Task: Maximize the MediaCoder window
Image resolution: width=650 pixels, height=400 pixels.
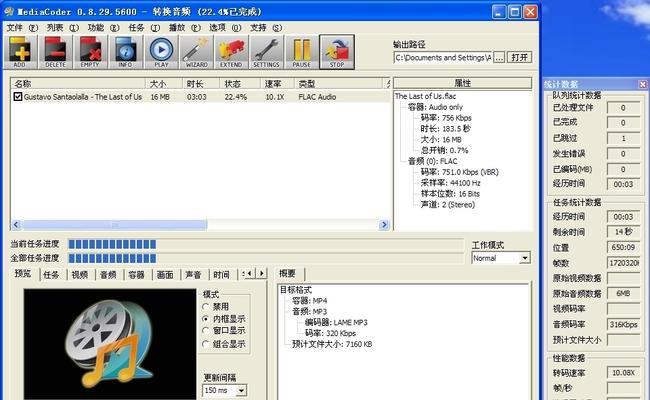Action: [x=514, y=12]
